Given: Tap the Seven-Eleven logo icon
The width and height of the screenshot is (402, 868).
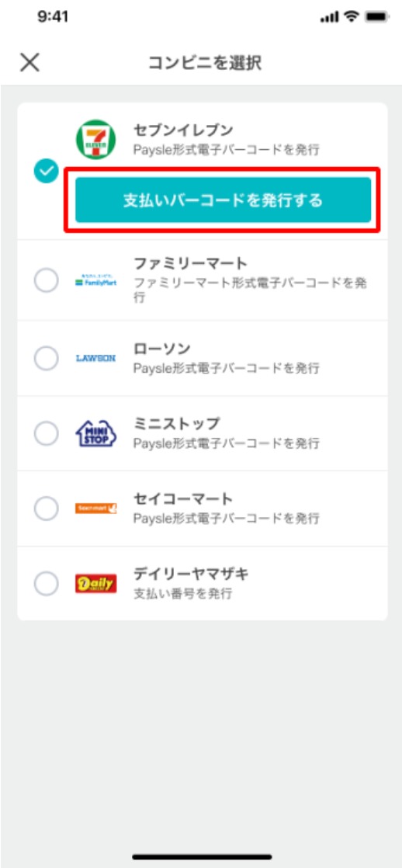Looking at the screenshot, I should pyautogui.click(x=95, y=140).
